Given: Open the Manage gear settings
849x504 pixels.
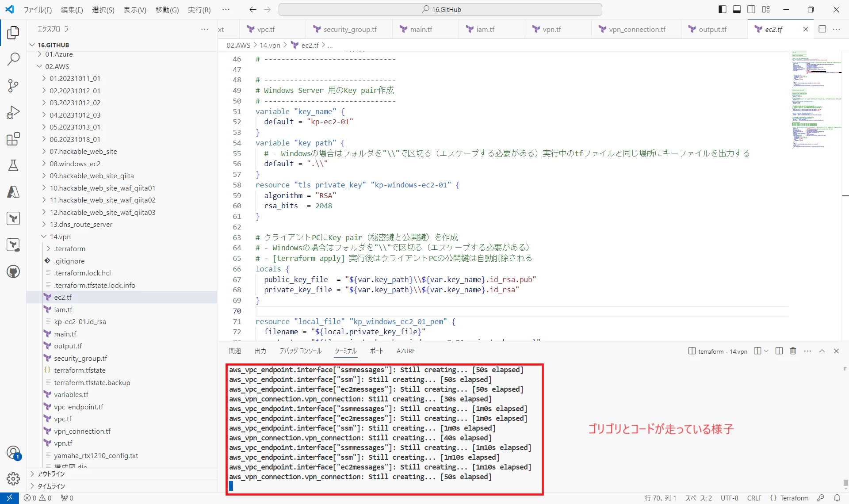Looking at the screenshot, I should [13, 479].
